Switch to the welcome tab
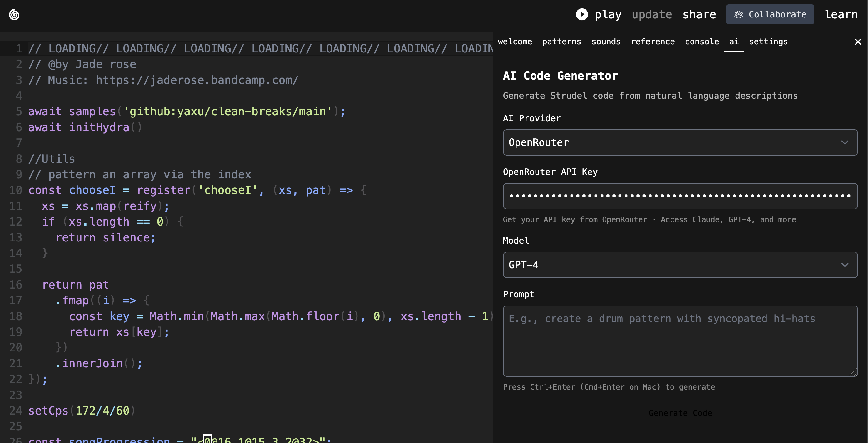Image resolution: width=868 pixels, height=443 pixels. click(x=515, y=42)
